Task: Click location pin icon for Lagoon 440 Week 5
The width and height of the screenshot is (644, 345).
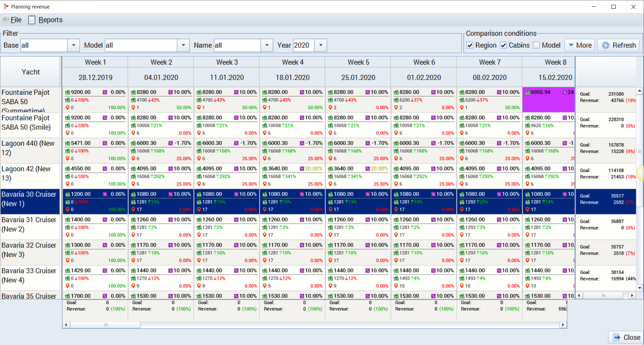Action: point(330,158)
